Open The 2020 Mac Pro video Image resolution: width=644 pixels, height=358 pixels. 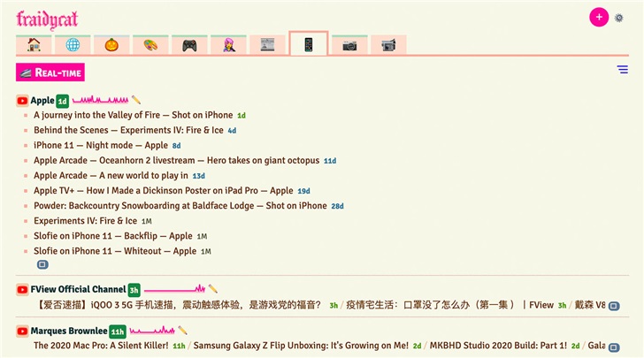[101, 346]
